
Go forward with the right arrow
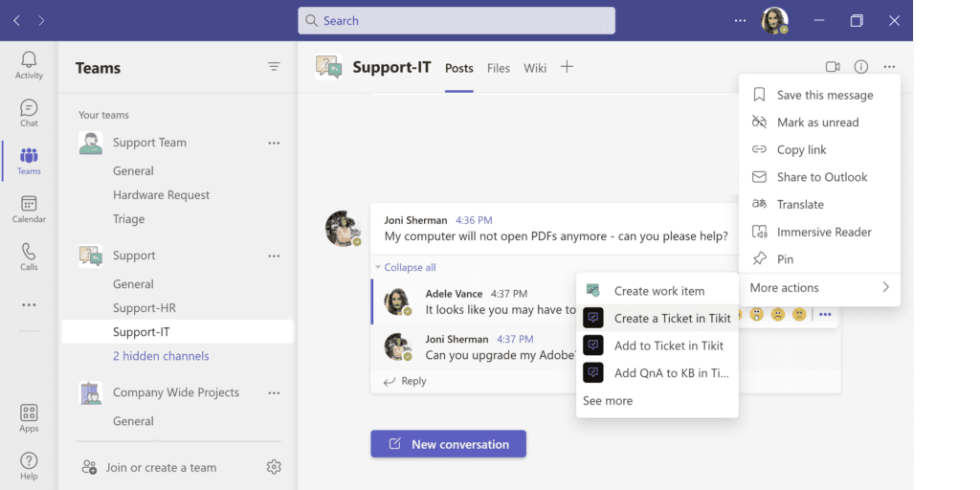(x=41, y=21)
